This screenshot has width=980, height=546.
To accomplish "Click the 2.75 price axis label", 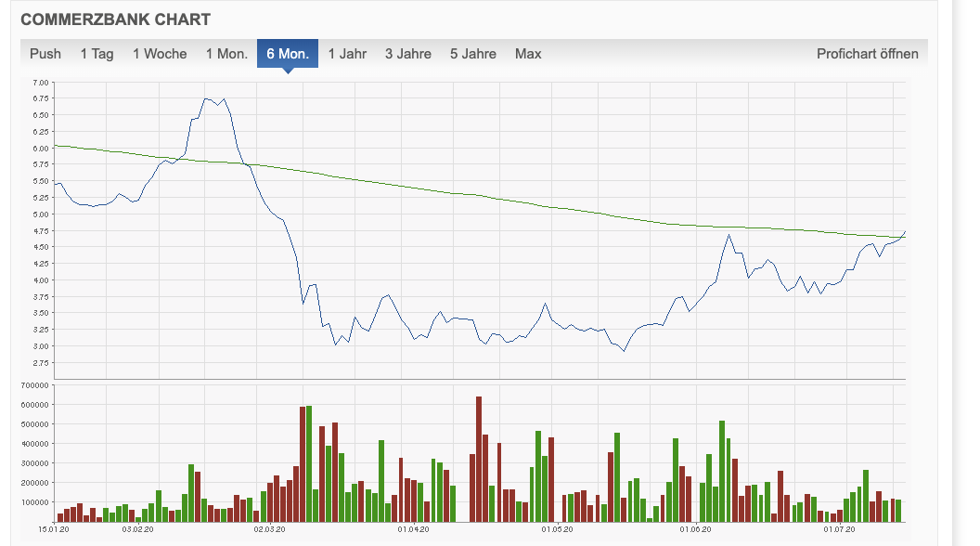I will (x=41, y=363).
